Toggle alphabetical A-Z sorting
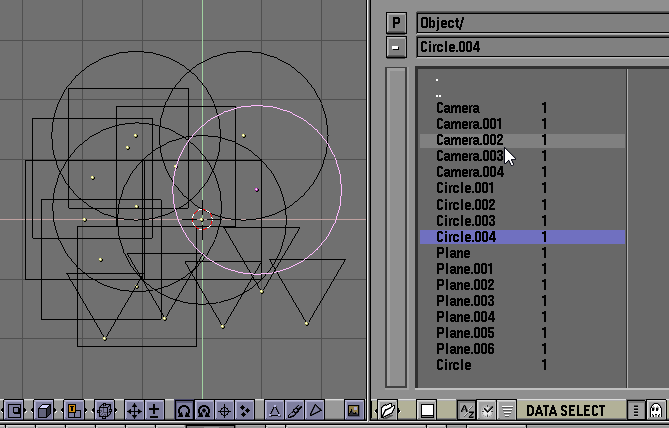This screenshot has height=428, width=669. (467, 411)
